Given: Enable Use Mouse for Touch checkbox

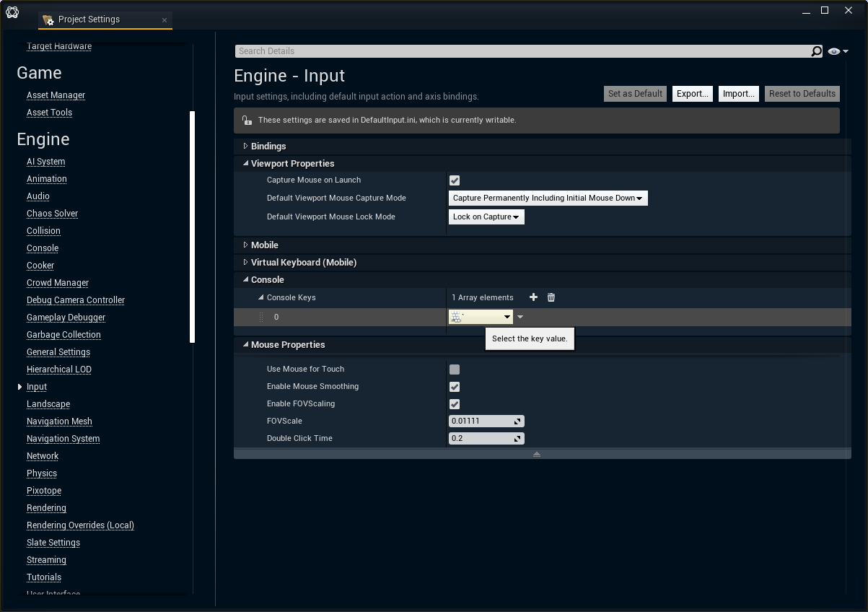Looking at the screenshot, I should (x=455, y=370).
